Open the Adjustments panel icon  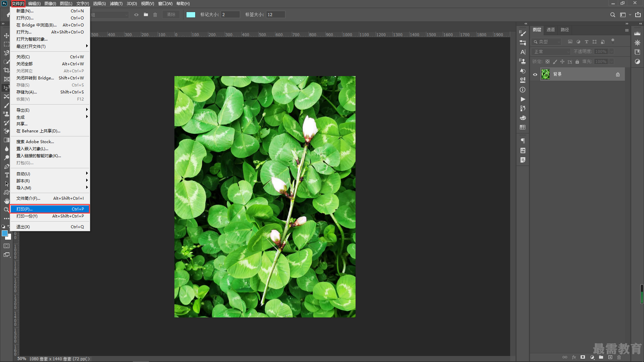pyautogui.click(x=637, y=61)
